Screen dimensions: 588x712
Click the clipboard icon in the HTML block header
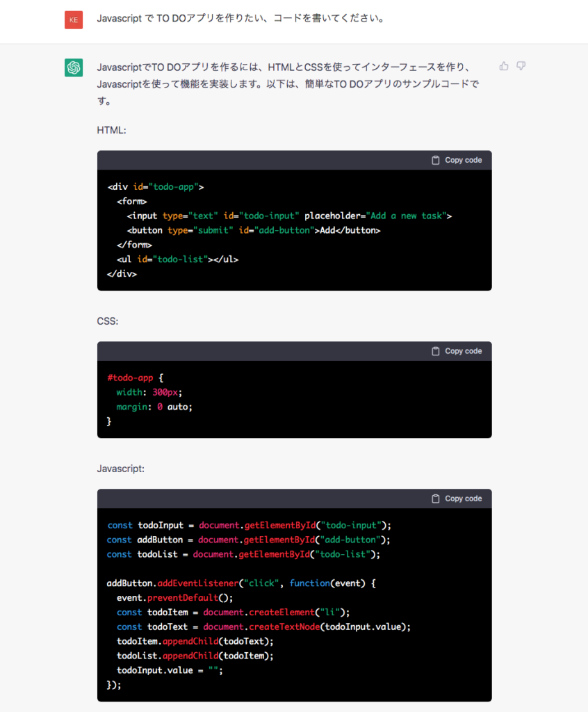coord(435,161)
